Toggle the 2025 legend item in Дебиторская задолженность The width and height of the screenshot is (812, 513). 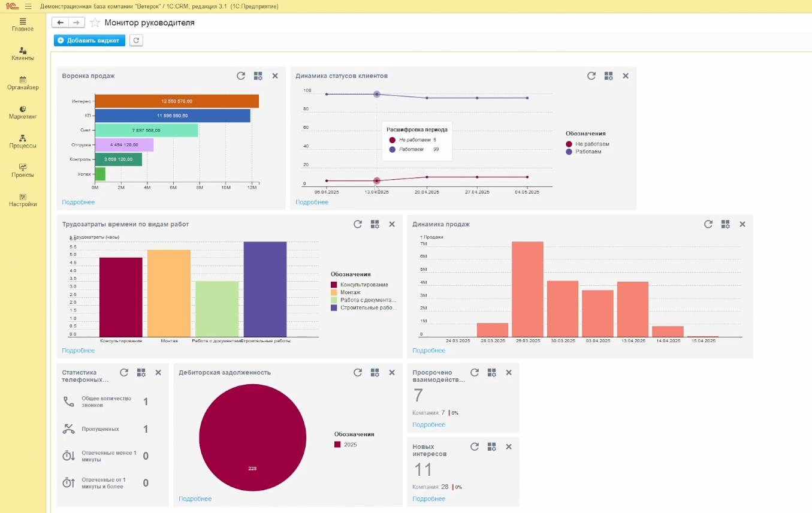coord(346,445)
